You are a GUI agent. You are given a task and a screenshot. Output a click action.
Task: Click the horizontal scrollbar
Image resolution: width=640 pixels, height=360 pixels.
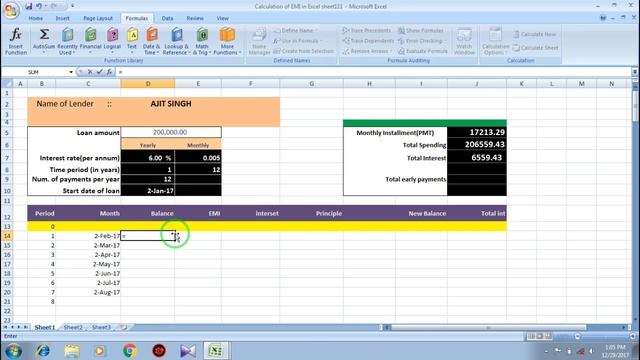[x=488, y=327]
